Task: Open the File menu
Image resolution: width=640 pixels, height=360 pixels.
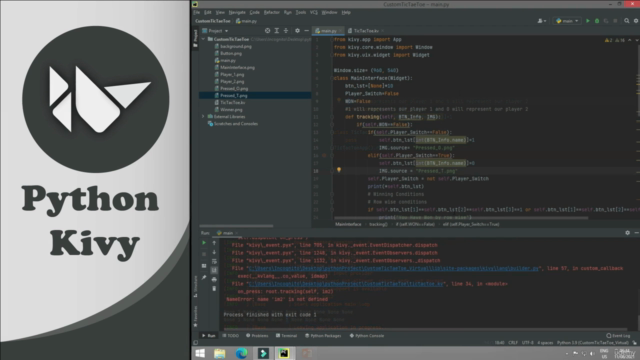Action: coord(196,12)
